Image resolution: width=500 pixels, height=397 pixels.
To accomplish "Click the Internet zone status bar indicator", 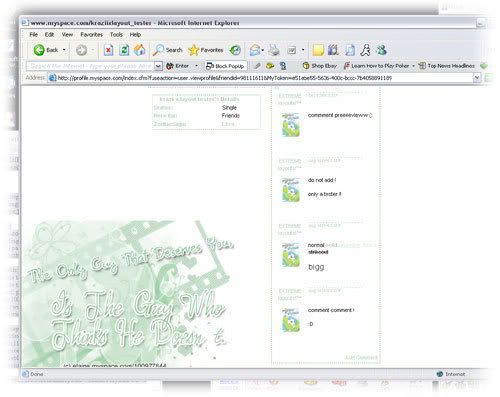I will [x=451, y=374].
